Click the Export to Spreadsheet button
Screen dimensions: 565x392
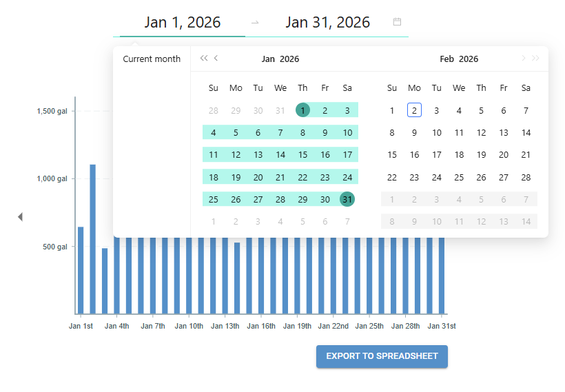(382, 356)
